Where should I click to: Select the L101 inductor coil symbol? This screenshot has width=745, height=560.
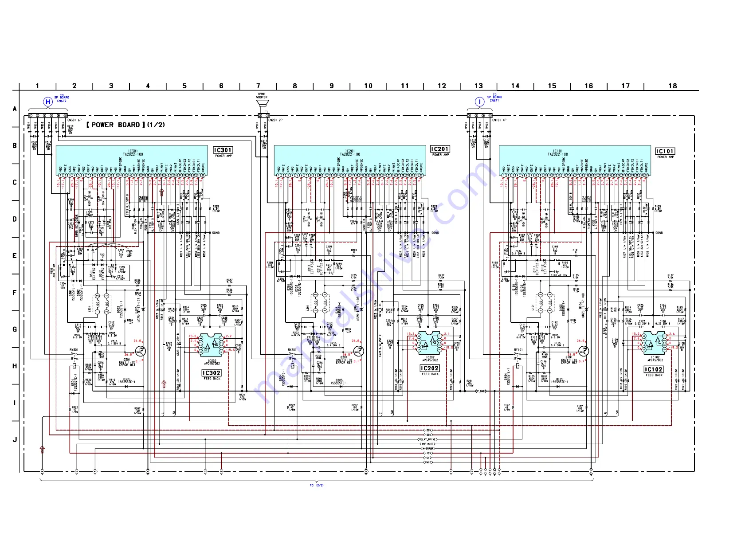coord(545,303)
